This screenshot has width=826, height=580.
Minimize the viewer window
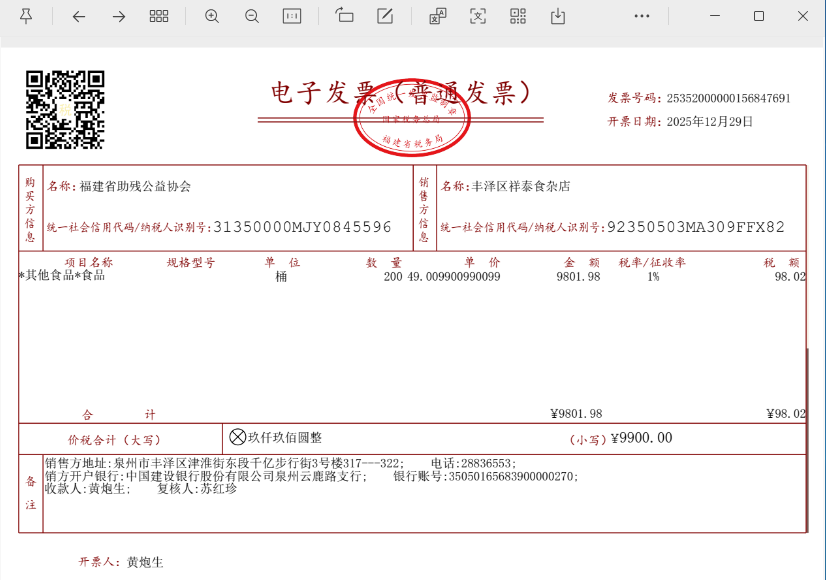coord(717,16)
